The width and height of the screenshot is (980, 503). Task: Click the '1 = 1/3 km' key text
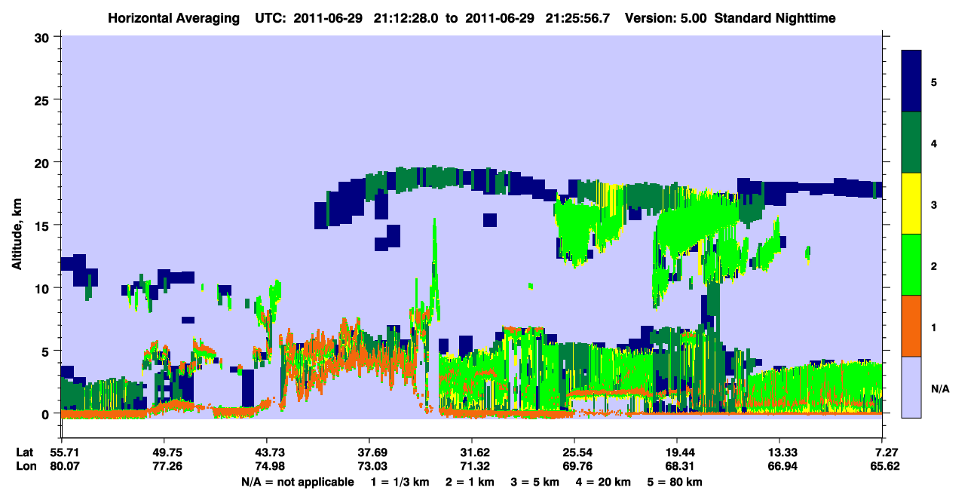coord(400,482)
